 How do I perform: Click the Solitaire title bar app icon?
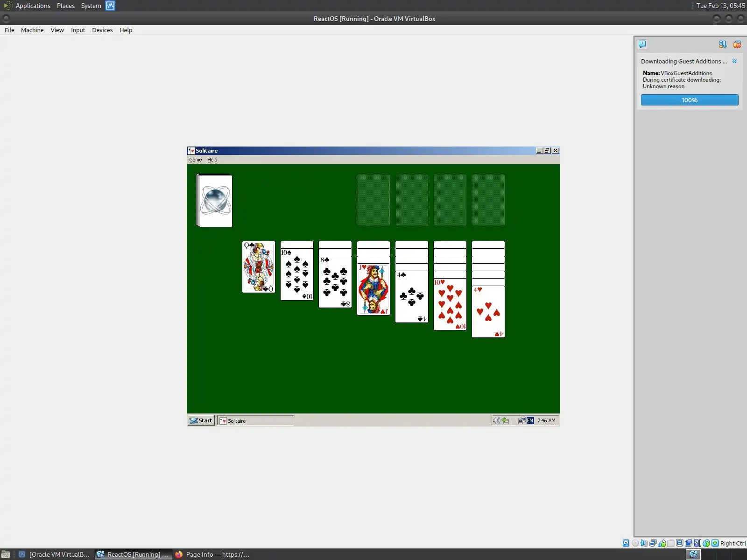[x=191, y=151]
